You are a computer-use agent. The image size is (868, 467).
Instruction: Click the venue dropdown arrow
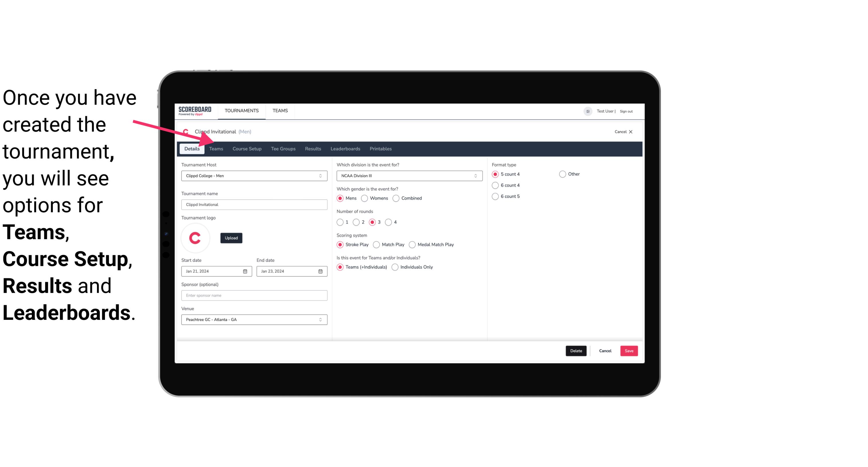pos(321,319)
